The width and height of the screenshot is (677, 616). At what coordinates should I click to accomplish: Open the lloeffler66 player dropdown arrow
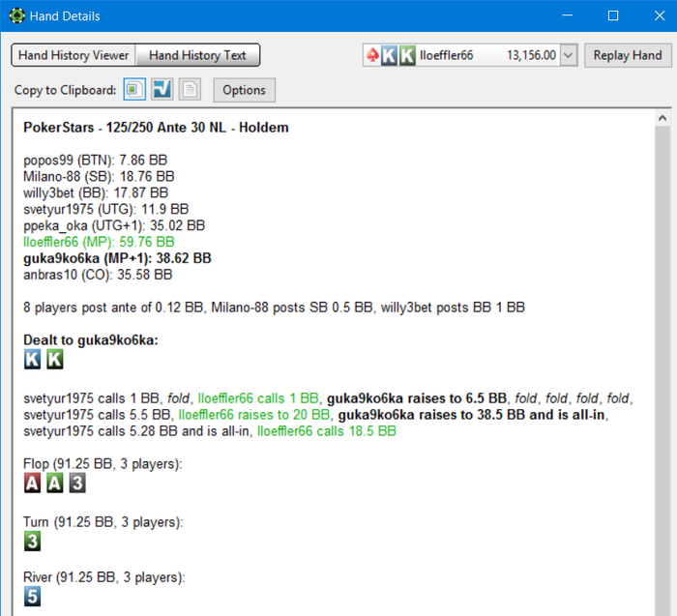pyautogui.click(x=569, y=55)
